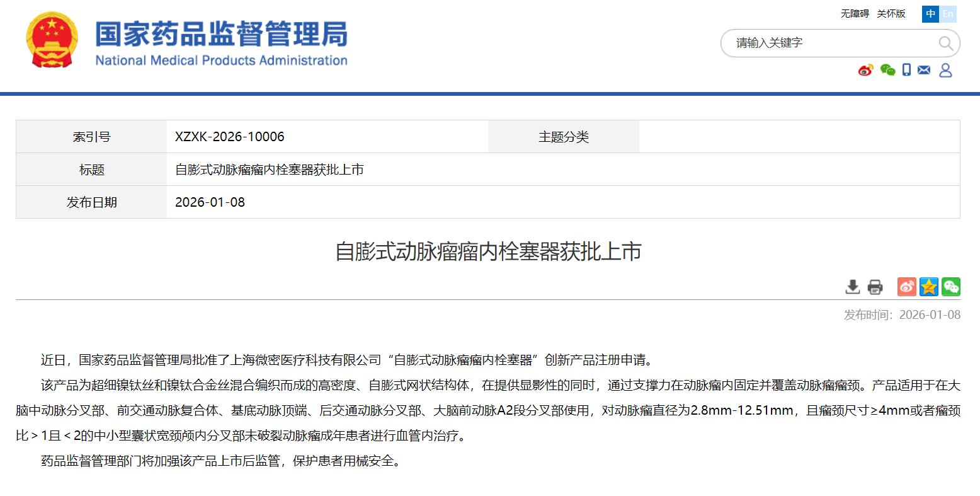Image resolution: width=980 pixels, height=496 pixels.
Task: Switch to 关怀版 care version
Action: click(x=891, y=14)
